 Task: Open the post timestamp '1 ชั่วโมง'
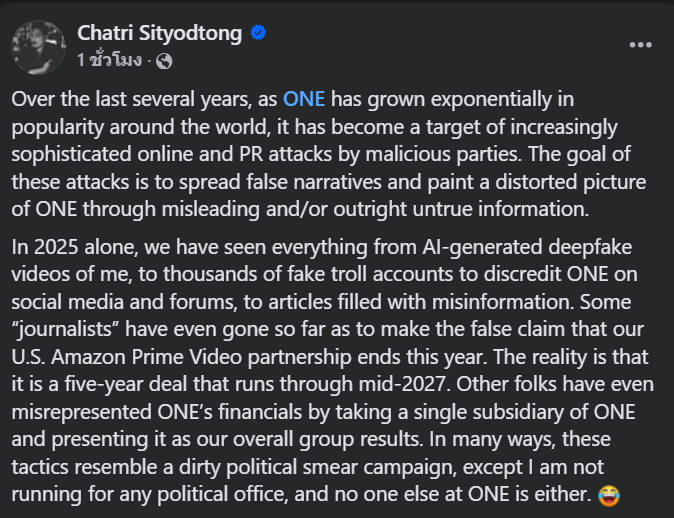tap(109, 61)
